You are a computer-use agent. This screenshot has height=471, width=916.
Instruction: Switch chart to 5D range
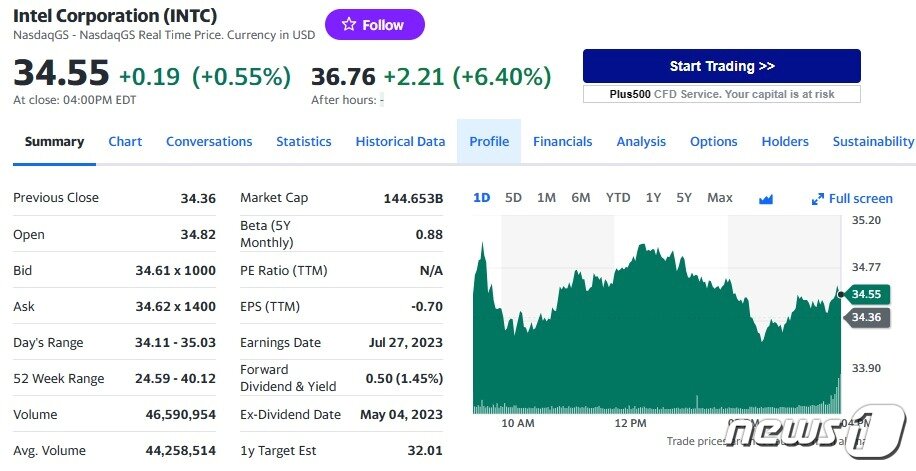coord(513,198)
